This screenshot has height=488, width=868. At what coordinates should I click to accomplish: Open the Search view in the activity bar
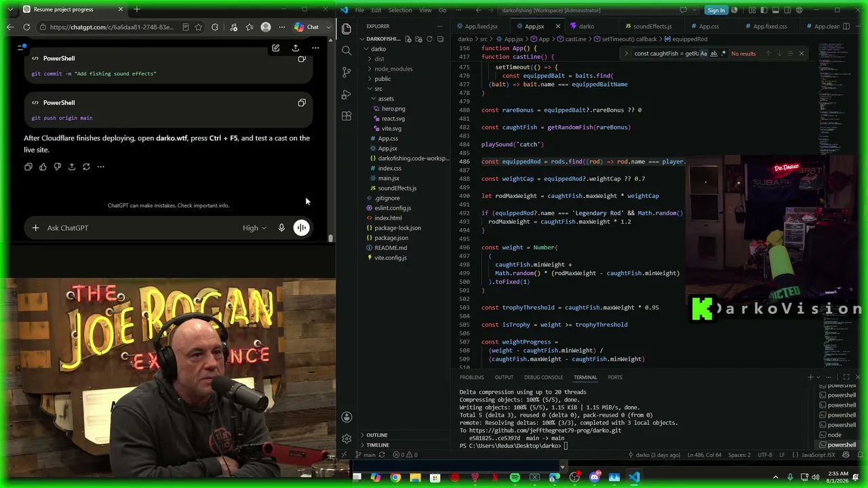(347, 50)
